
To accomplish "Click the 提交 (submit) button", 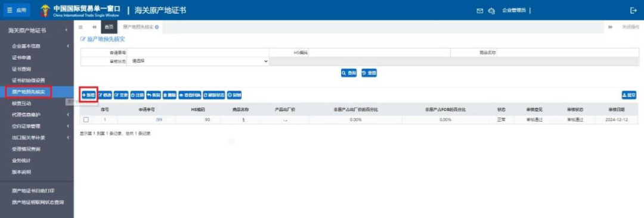I will 629,94.
